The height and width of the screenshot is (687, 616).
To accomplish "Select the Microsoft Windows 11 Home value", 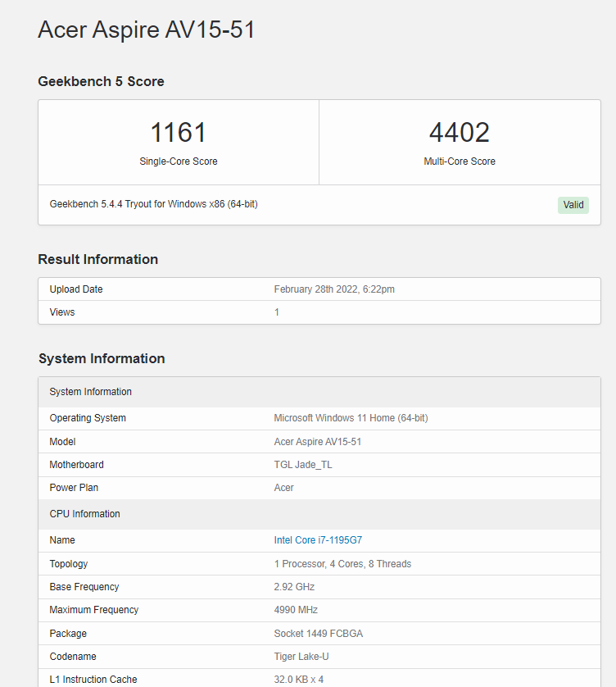I will (x=351, y=418).
